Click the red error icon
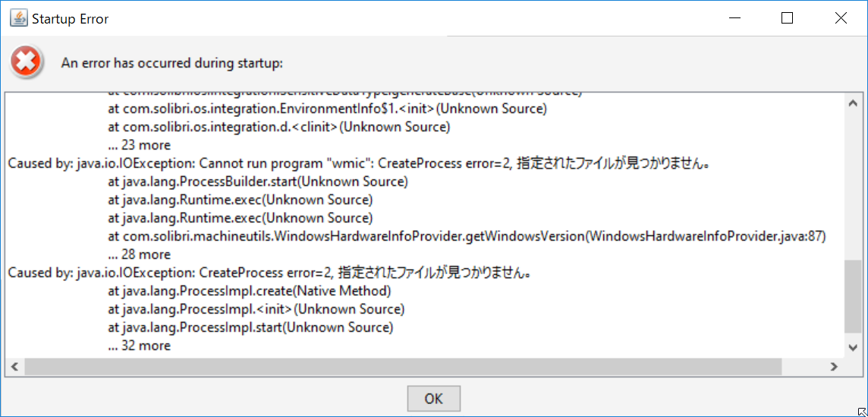This screenshot has width=868, height=417. pyautogui.click(x=26, y=61)
